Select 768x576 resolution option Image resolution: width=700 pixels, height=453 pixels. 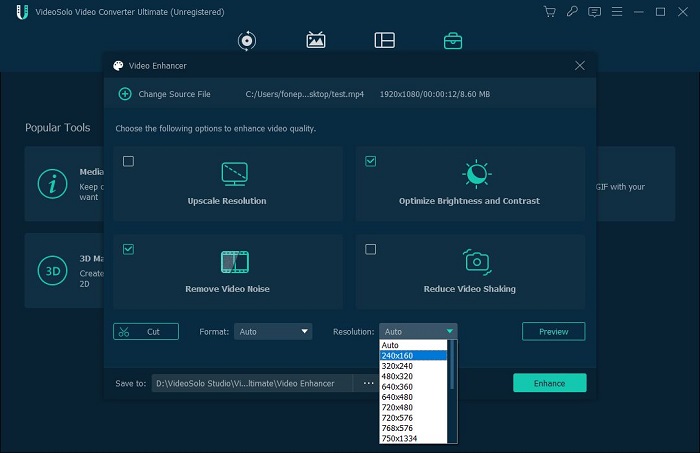(413, 428)
